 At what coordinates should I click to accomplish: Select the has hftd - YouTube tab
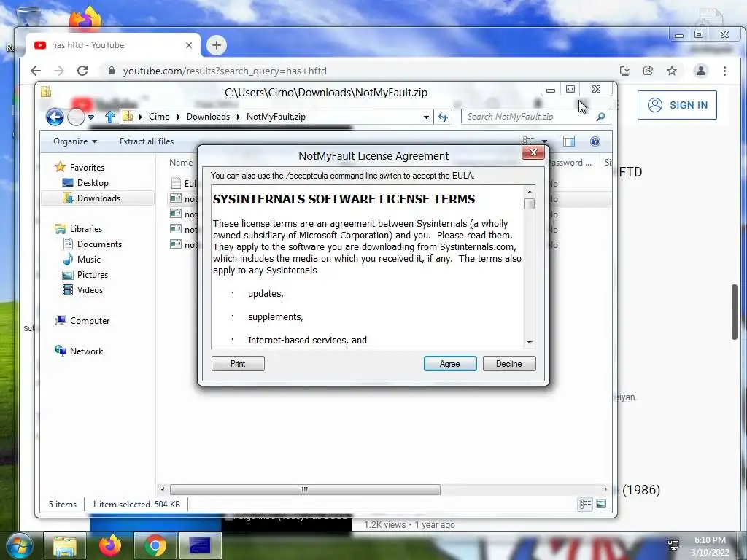pyautogui.click(x=112, y=45)
